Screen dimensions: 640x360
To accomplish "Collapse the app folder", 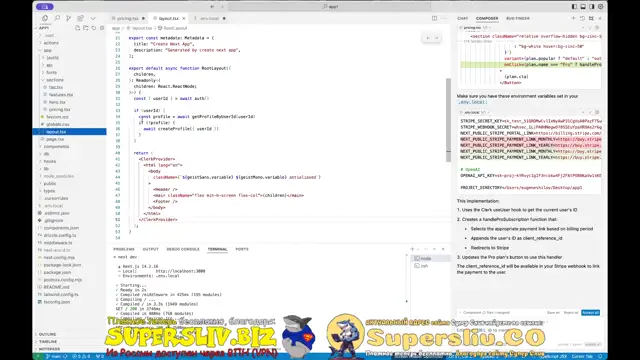I will (x=48, y=50).
